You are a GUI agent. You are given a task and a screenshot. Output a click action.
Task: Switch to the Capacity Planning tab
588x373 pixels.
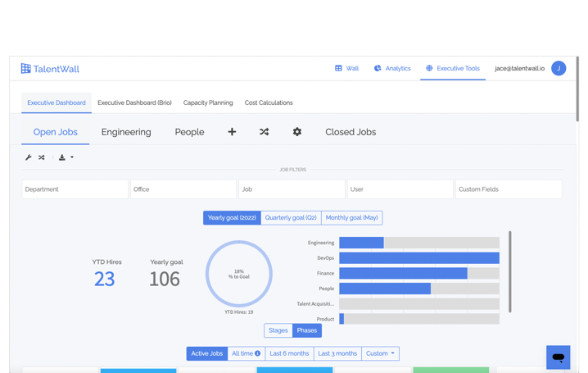[x=208, y=103]
